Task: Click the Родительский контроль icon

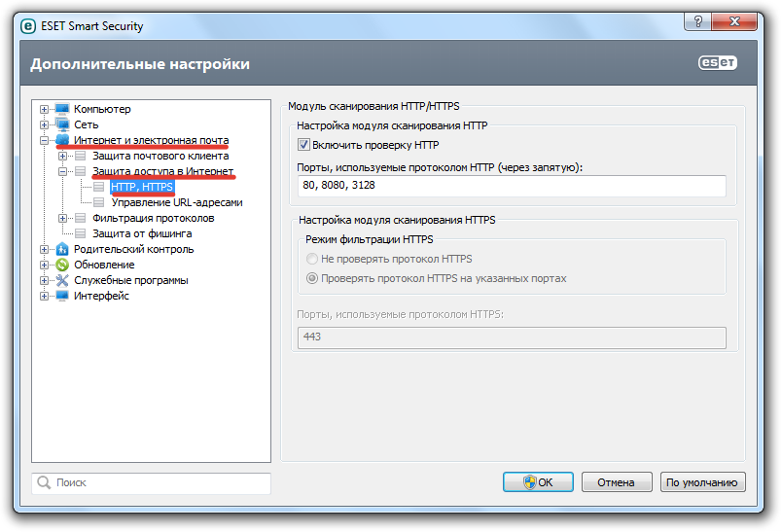Action: (62, 249)
